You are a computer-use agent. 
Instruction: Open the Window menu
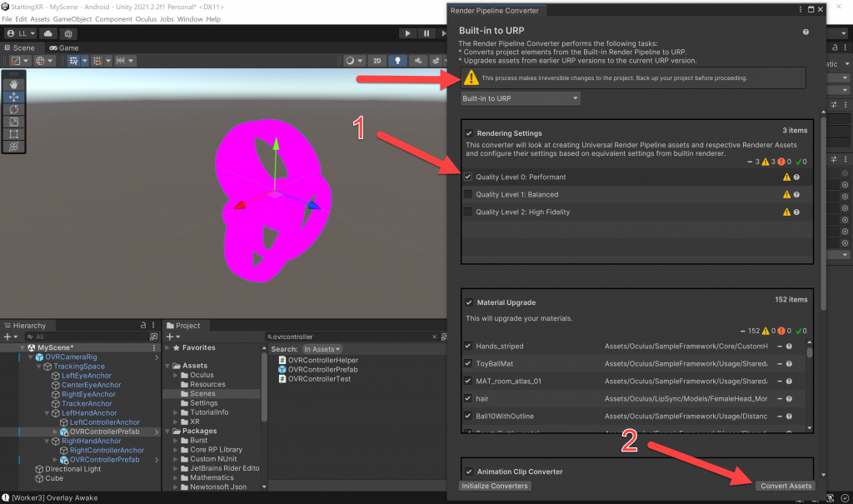(190, 19)
